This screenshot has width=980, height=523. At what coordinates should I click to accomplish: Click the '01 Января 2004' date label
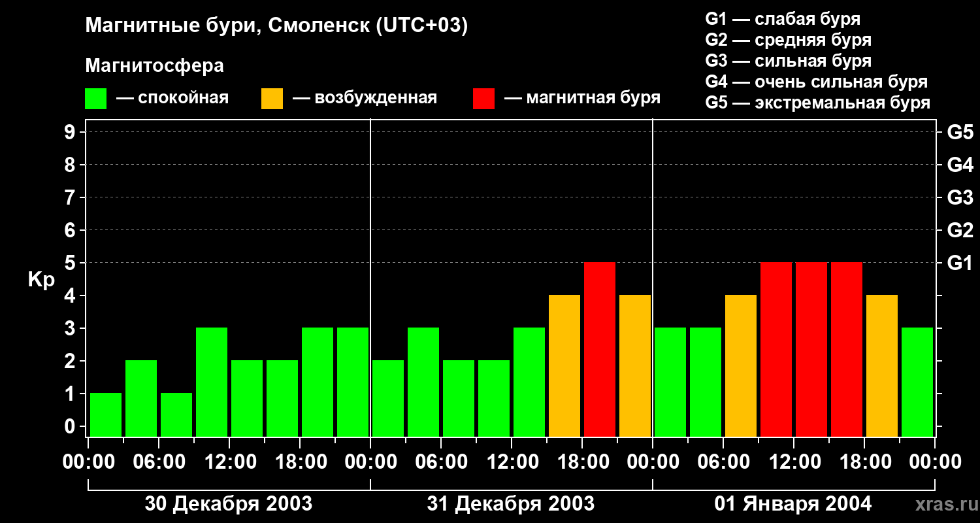tap(793, 504)
